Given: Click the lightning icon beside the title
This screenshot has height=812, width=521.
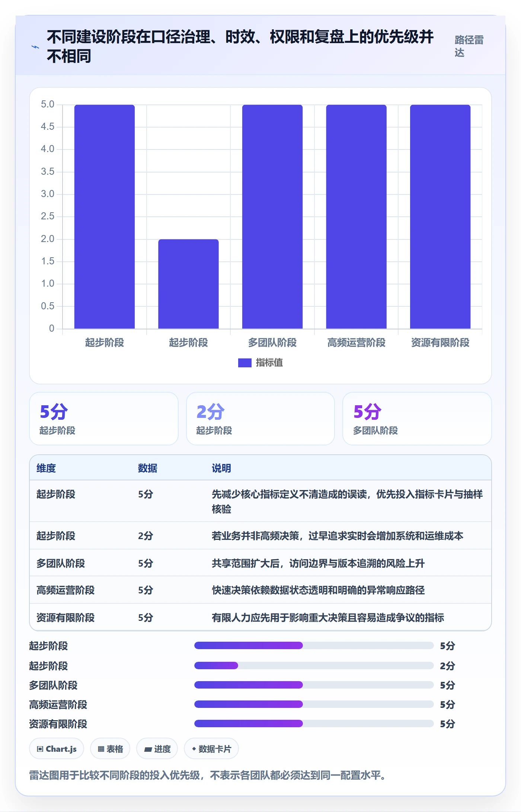Looking at the screenshot, I should pos(35,47).
